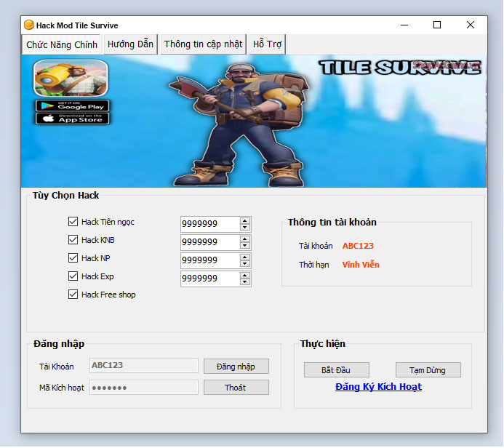Maximize the Hack Mod Tile Survive window

tap(437, 25)
